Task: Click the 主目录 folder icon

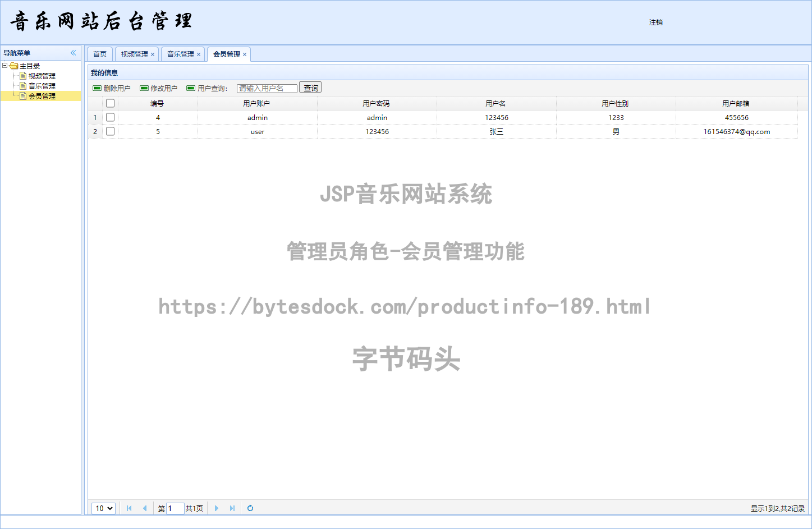Action: (14, 66)
